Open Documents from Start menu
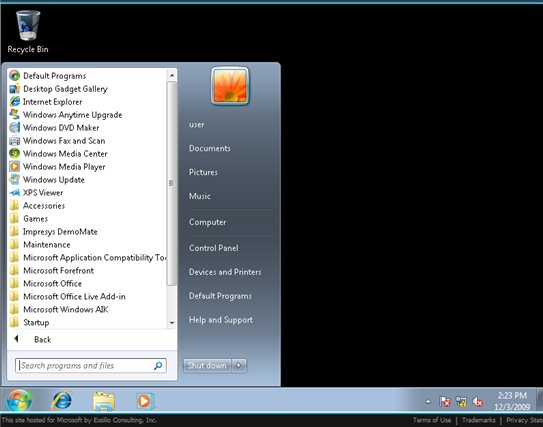Image resolution: width=543 pixels, height=427 pixels. (210, 148)
